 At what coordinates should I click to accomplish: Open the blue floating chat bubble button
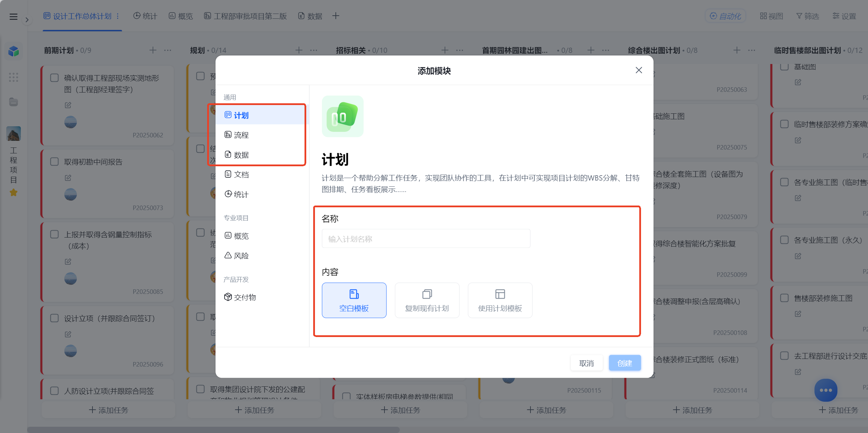coord(826,390)
